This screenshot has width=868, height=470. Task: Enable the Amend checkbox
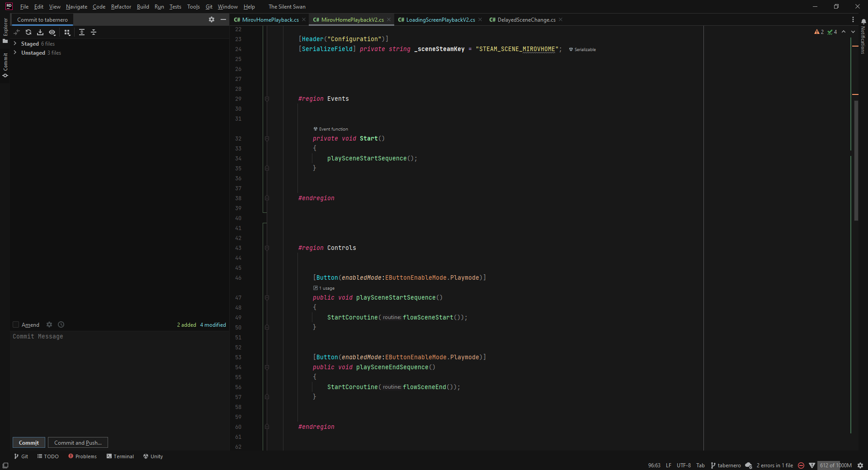16,324
